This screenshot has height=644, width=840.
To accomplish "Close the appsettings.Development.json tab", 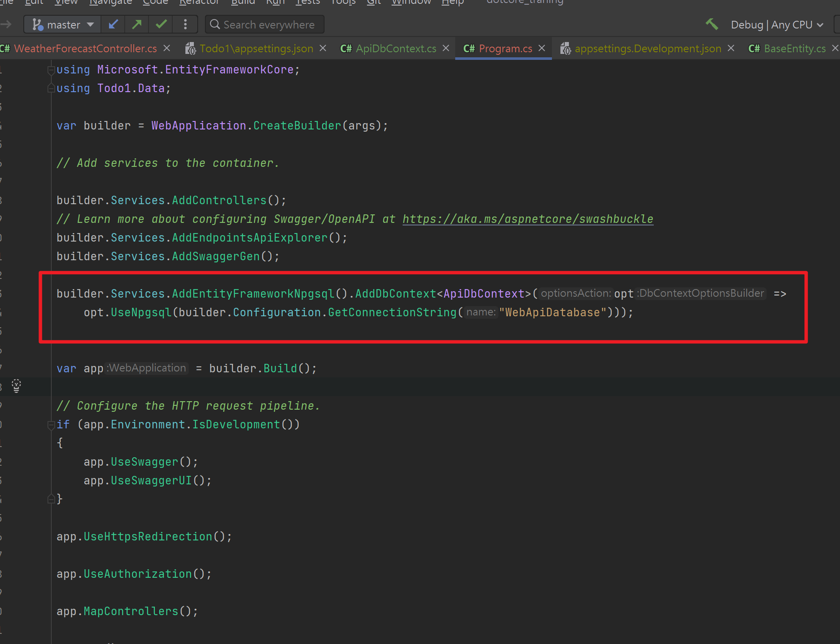I will [x=731, y=48].
